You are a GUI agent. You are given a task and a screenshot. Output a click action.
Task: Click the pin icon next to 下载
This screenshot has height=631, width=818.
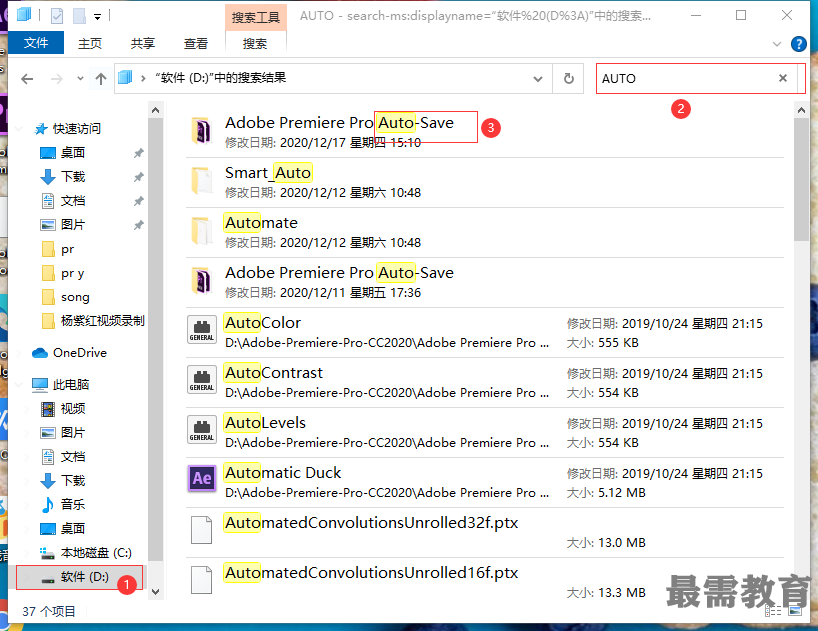(138, 177)
